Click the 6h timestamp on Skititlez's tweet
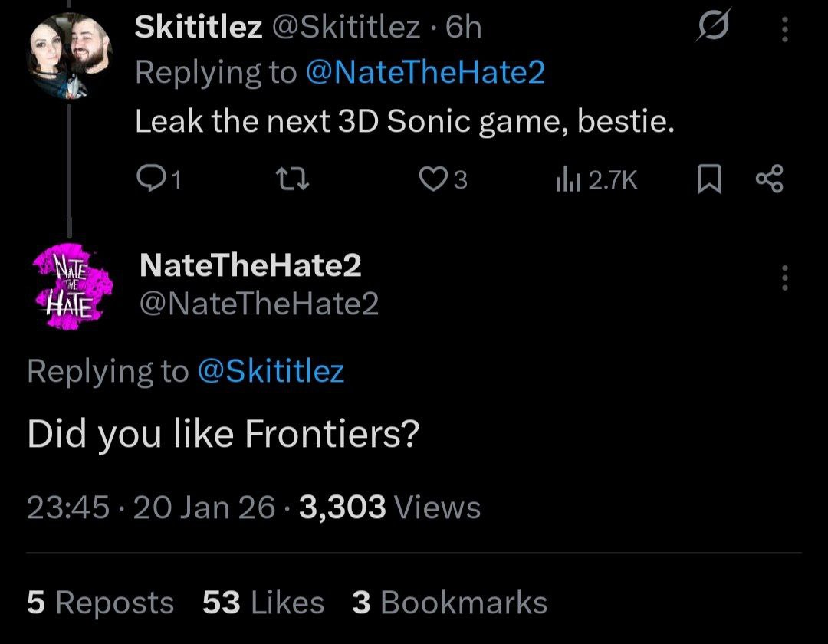This screenshot has width=828, height=644. tap(463, 28)
